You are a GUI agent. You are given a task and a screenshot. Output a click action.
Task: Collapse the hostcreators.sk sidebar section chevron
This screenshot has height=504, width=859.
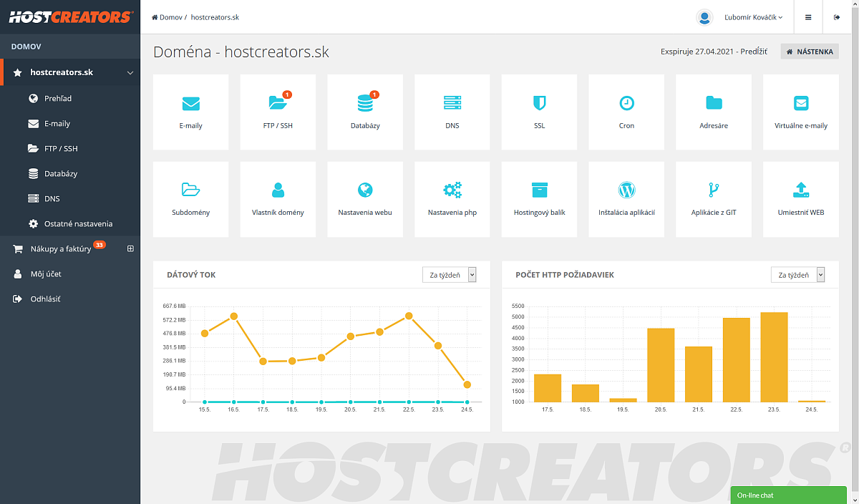click(x=130, y=72)
